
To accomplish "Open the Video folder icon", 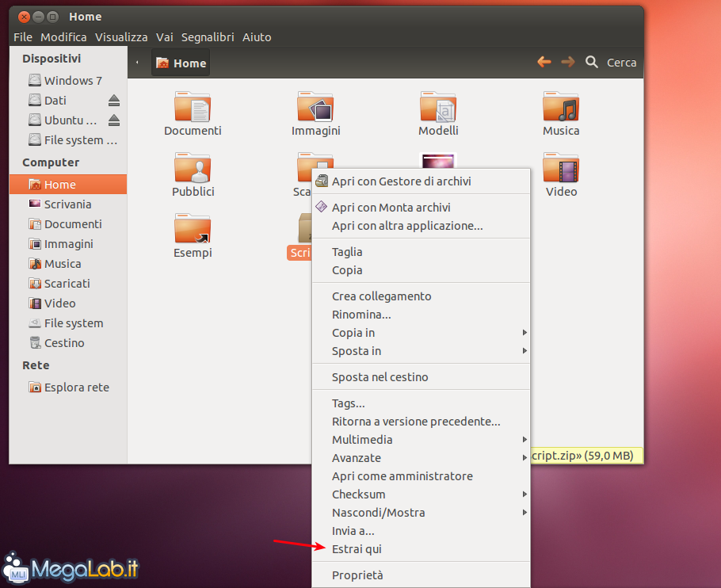I will coord(561,168).
